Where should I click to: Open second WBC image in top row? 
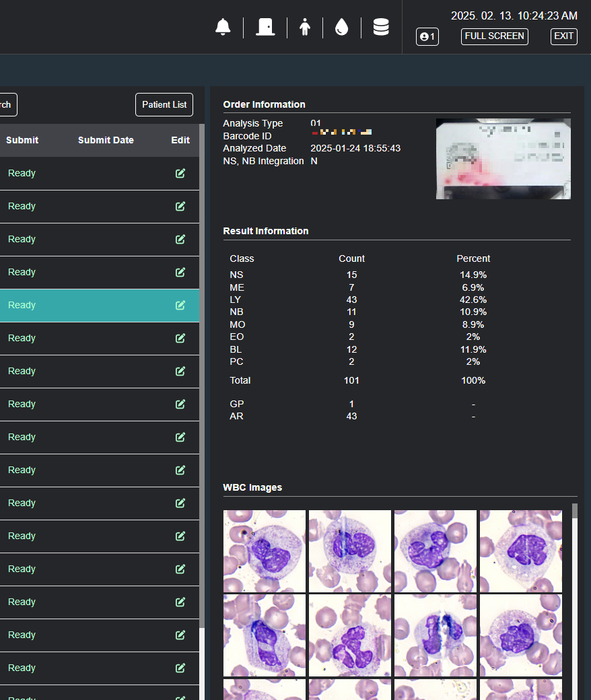pos(350,551)
